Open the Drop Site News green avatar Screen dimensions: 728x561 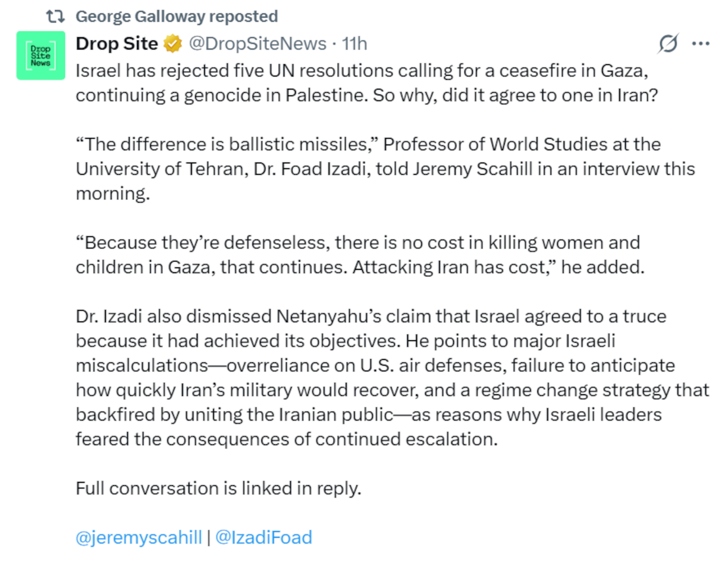pyautogui.click(x=41, y=56)
